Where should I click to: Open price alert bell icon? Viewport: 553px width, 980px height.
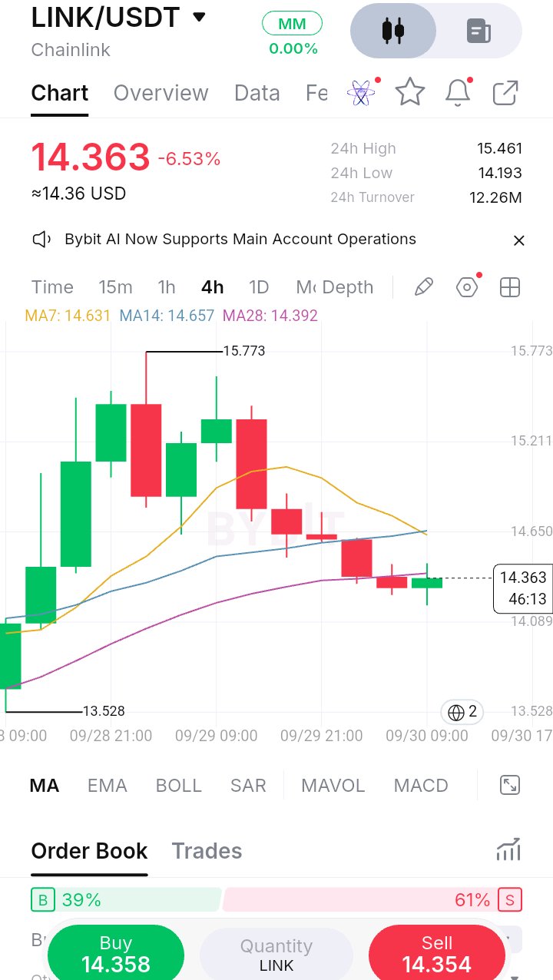(x=459, y=92)
